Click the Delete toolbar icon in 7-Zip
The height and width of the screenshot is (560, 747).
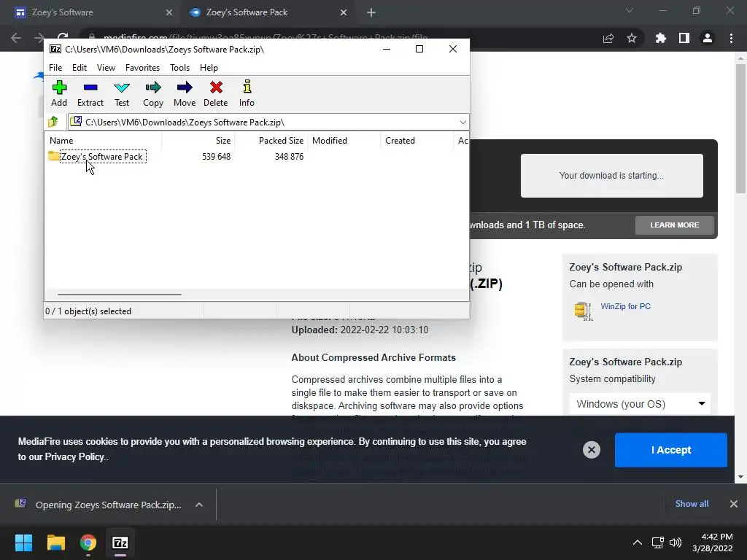216,93
